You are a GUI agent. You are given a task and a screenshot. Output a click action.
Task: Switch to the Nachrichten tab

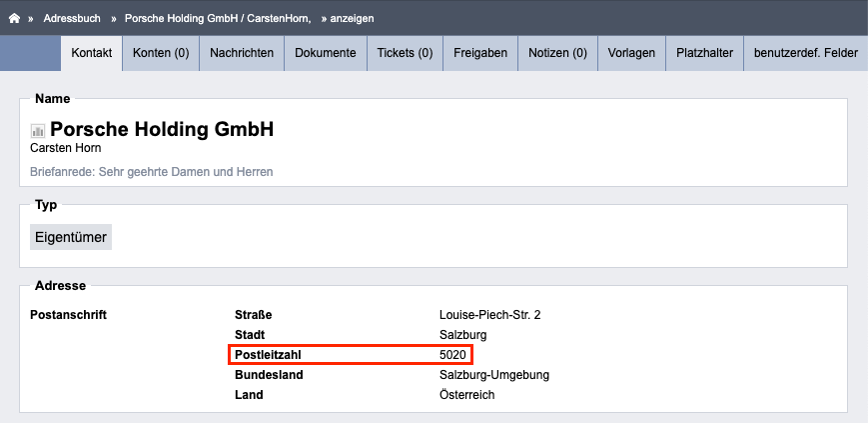coord(242,53)
